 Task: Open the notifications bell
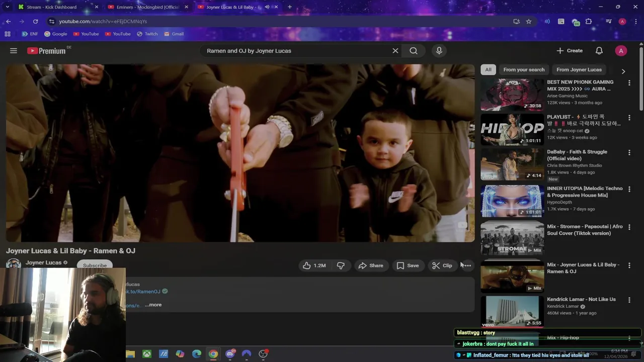click(599, 51)
